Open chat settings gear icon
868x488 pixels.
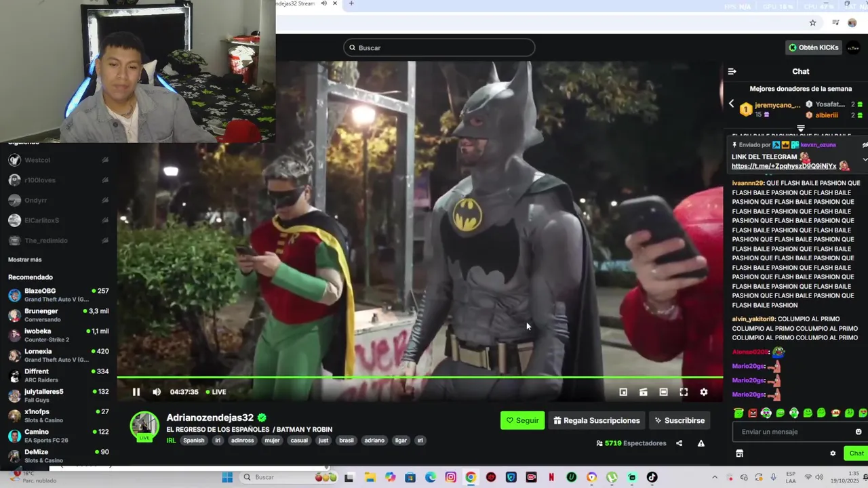coord(833,453)
